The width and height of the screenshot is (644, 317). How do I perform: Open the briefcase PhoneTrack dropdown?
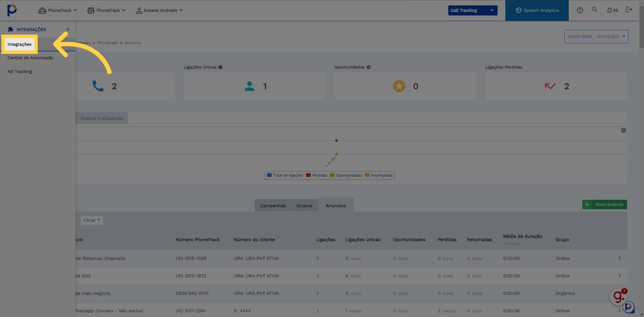click(x=58, y=10)
